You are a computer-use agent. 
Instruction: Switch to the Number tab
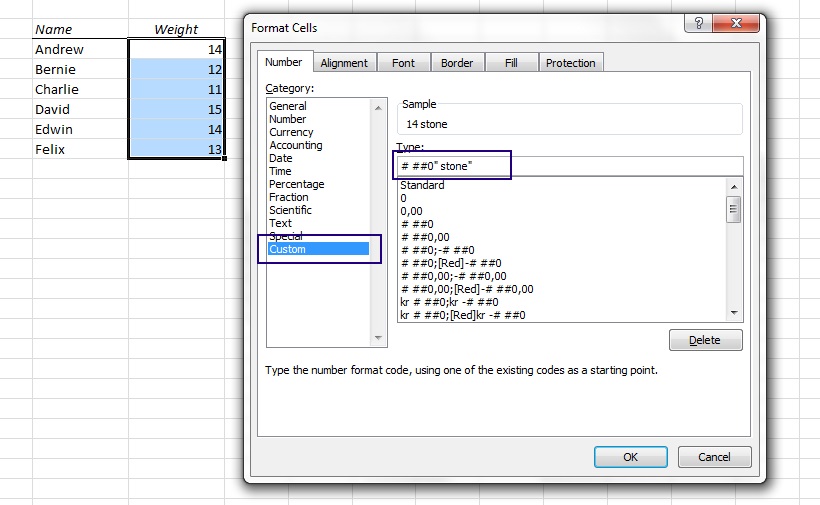click(x=284, y=62)
